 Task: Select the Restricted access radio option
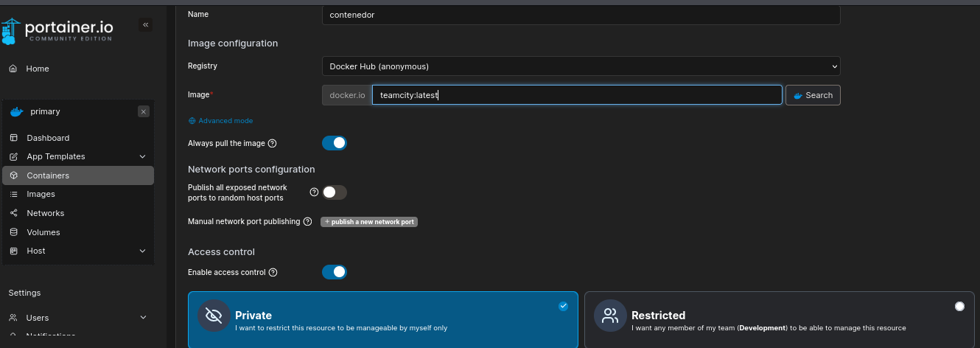959,306
